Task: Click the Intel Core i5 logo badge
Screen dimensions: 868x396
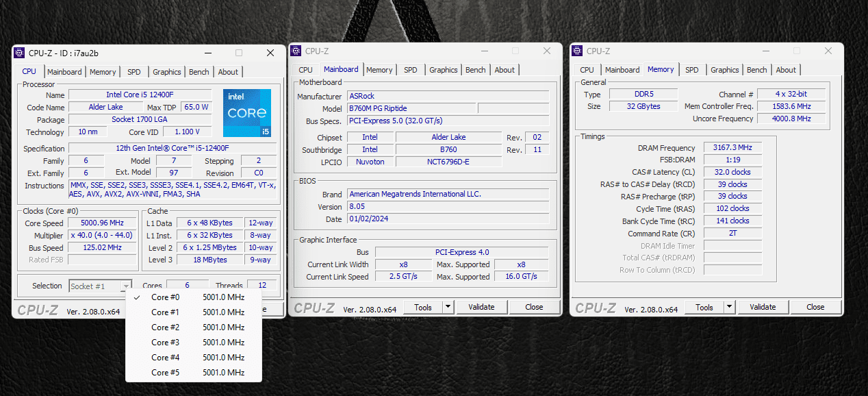Action: point(247,112)
